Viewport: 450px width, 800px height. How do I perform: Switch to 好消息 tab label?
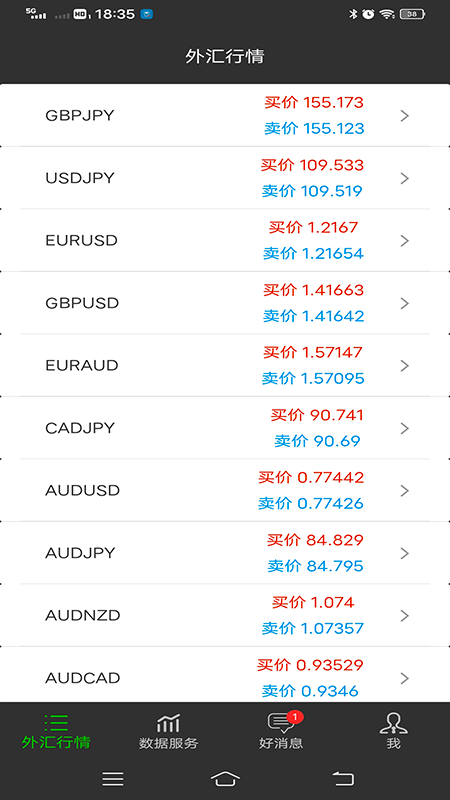(x=281, y=743)
